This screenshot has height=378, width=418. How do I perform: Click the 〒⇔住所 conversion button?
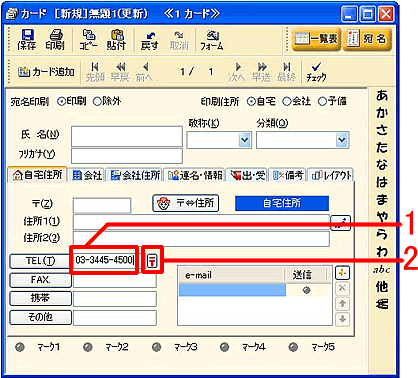click(186, 203)
